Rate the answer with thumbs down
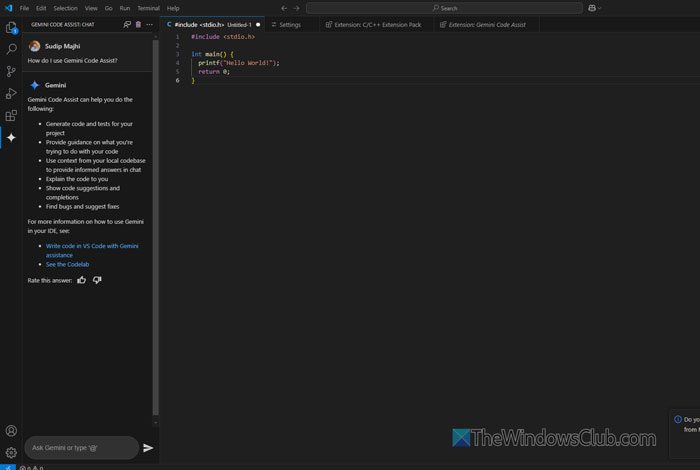Viewport: 700px width, 470px height. tap(97, 280)
